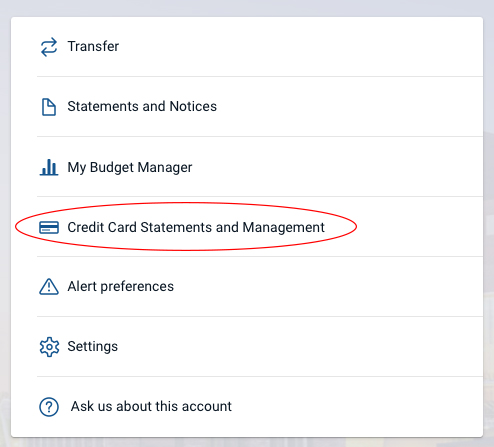The height and width of the screenshot is (447, 494).
Task: Open the Settings text entry
Action: pyautogui.click(x=93, y=346)
